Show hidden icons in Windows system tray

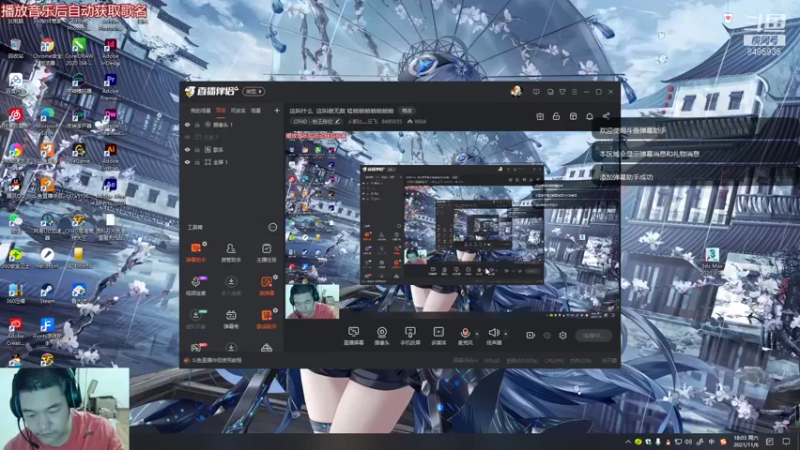(628, 442)
